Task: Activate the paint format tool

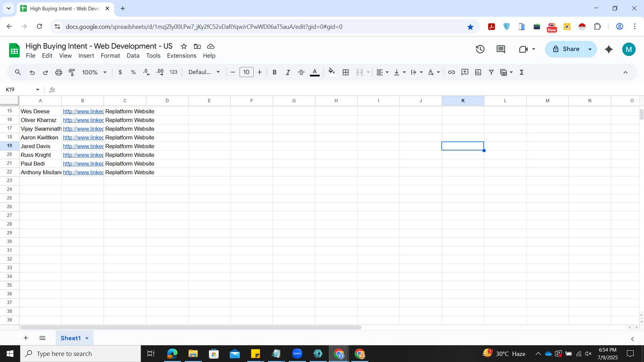Action: click(72, 72)
